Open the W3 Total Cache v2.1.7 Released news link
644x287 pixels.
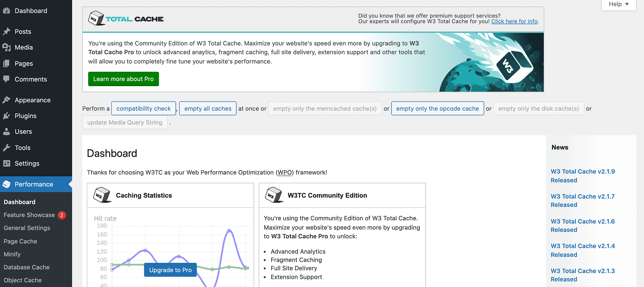point(583,201)
